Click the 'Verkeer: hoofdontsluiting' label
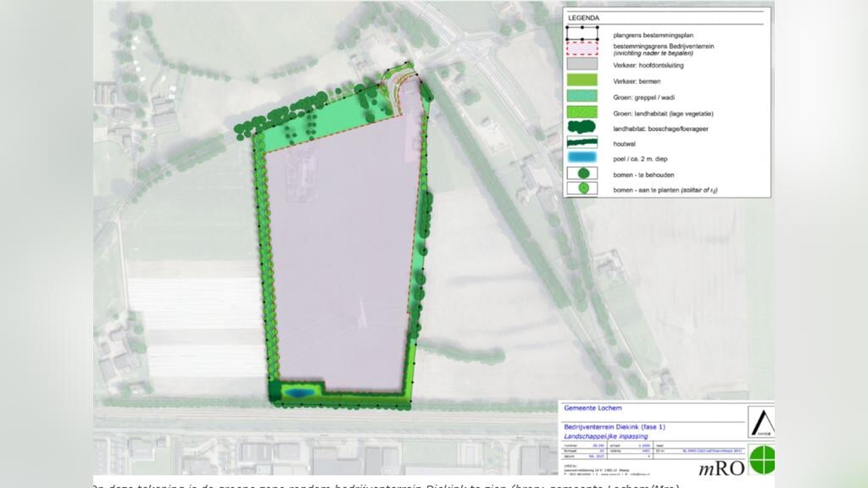Screen dimensions: 868x488 point(648,65)
